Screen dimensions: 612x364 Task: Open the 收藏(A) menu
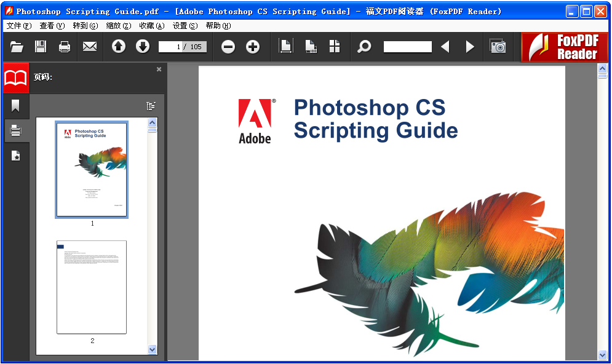tap(152, 26)
